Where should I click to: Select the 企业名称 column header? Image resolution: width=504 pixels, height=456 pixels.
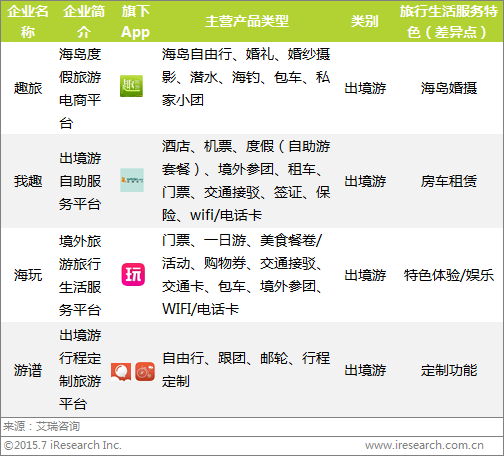[x=28, y=22]
